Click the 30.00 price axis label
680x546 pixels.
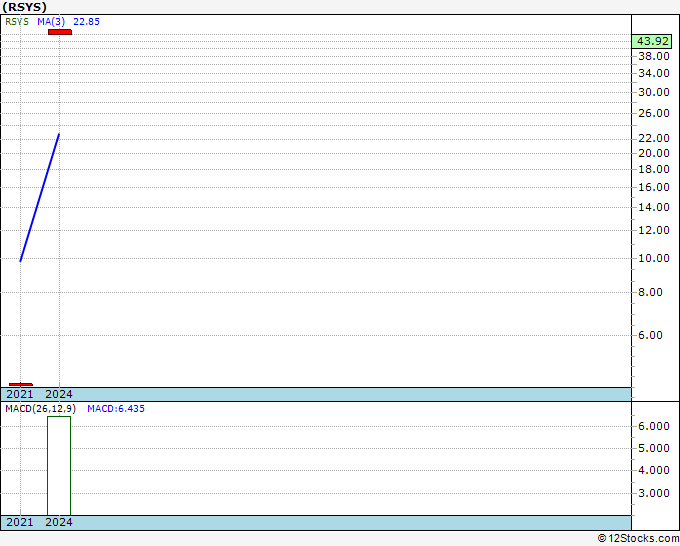pyautogui.click(x=654, y=92)
